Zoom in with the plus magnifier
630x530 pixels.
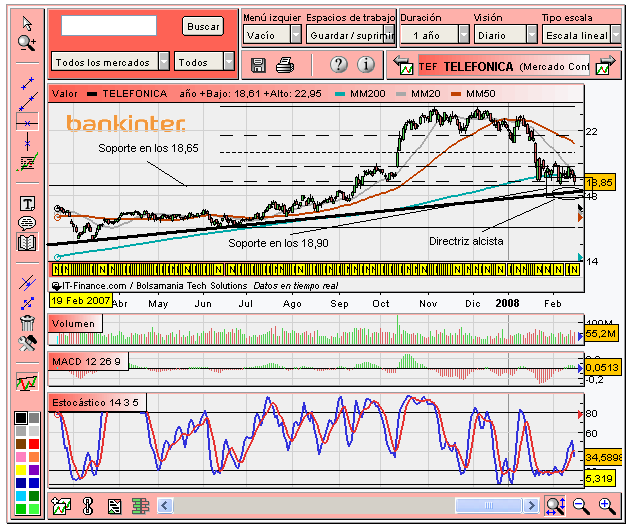(607, 506)
